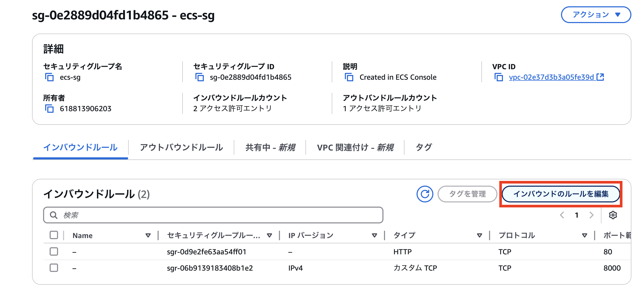Refresh the inbound rules table
Viewport: 644px width, 290px height.
(x=425, y=194)
